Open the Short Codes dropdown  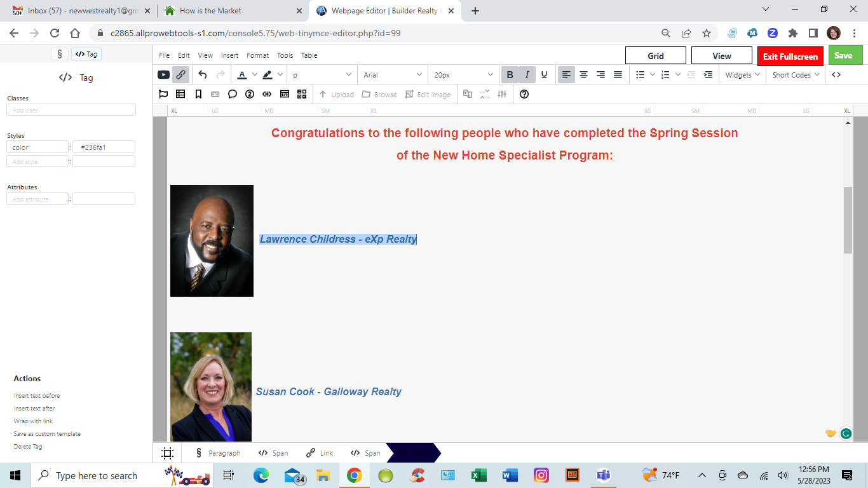[x=796, y=75]
